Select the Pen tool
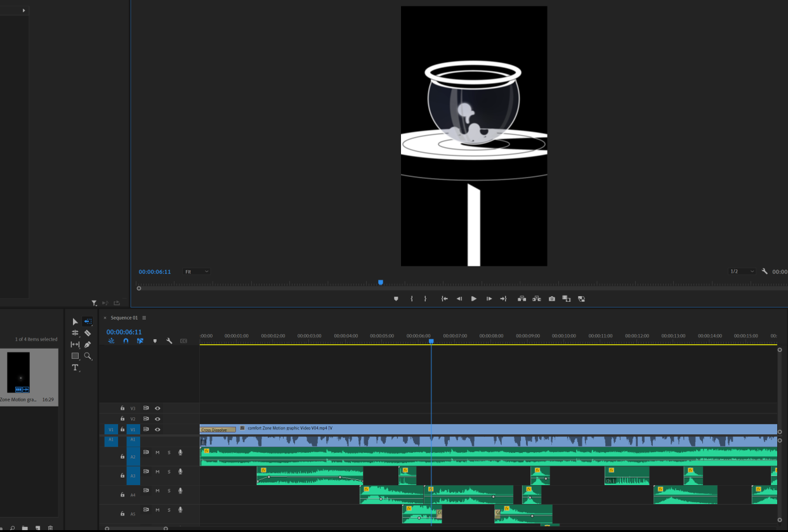This screenshot has height=532, width=788. [x=88, y=344]
